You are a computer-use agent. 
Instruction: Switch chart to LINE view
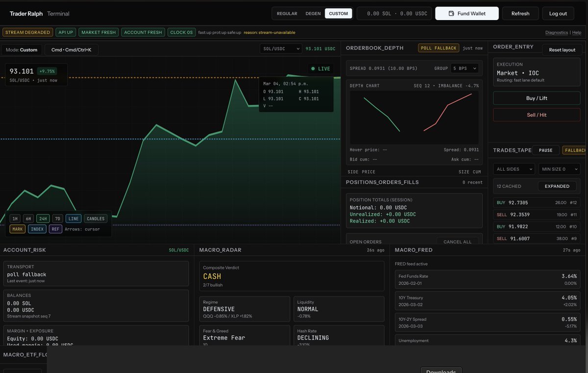[x=73, y=219]
